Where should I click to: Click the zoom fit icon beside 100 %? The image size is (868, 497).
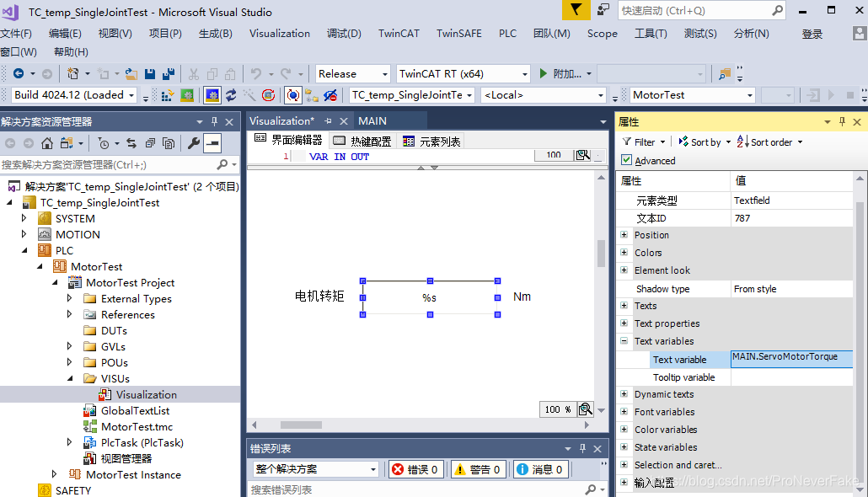pos(585,409)
